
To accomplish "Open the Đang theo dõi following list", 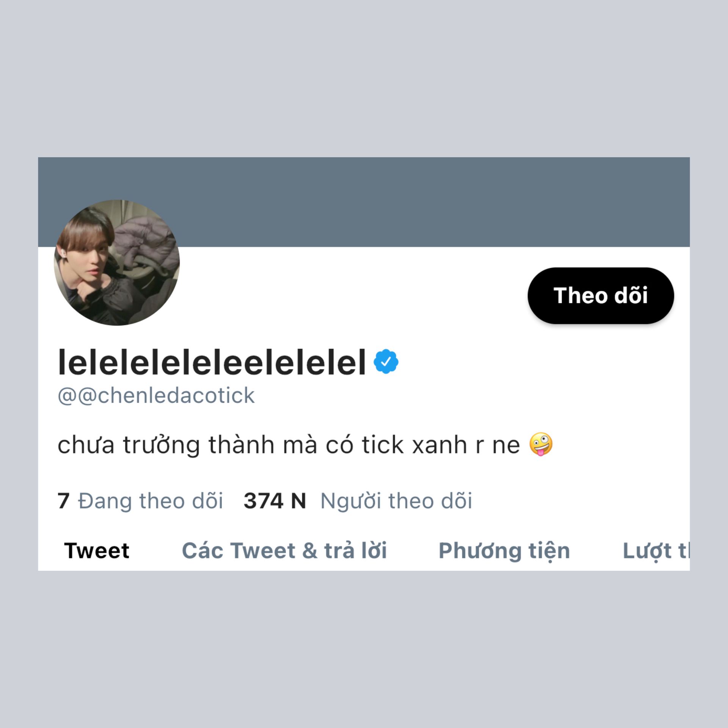I will tap(151, 501).
